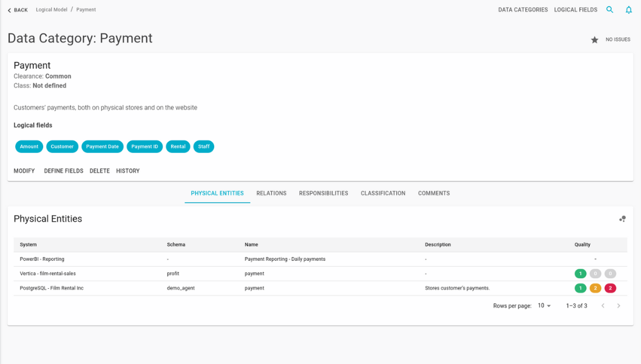Viewport: 641px width, 364px height.
Task: Select the Staff logical field chip
Action: pos(204,146)
